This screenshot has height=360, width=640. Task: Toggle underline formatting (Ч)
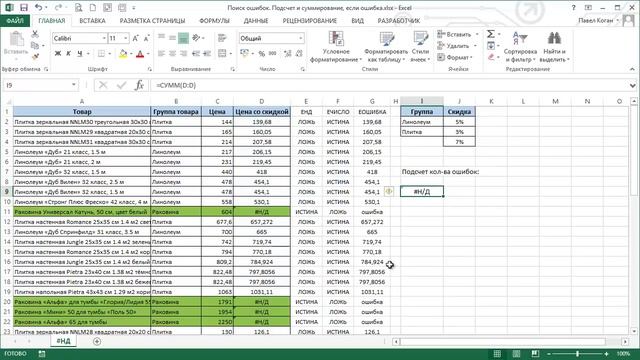click(x=80, y=54)
